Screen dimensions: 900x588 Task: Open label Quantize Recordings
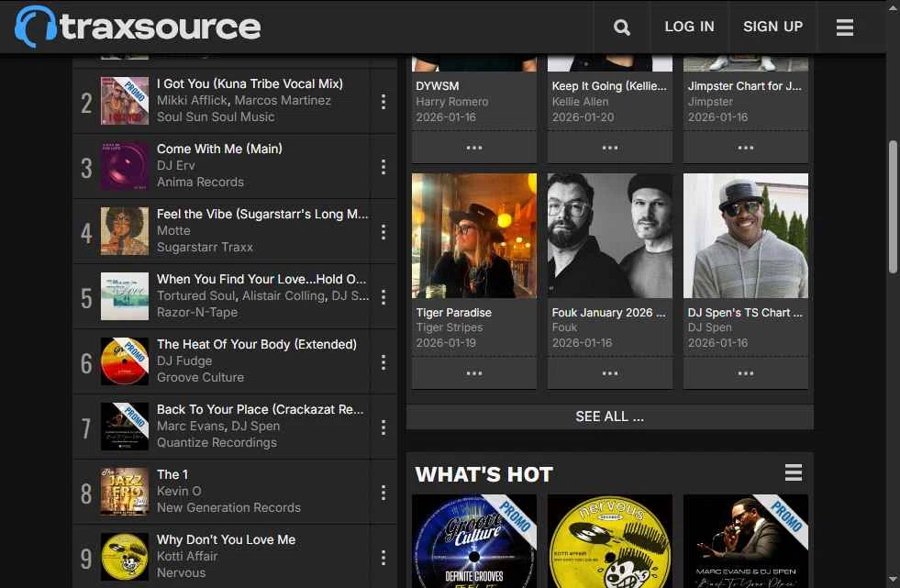217,443
